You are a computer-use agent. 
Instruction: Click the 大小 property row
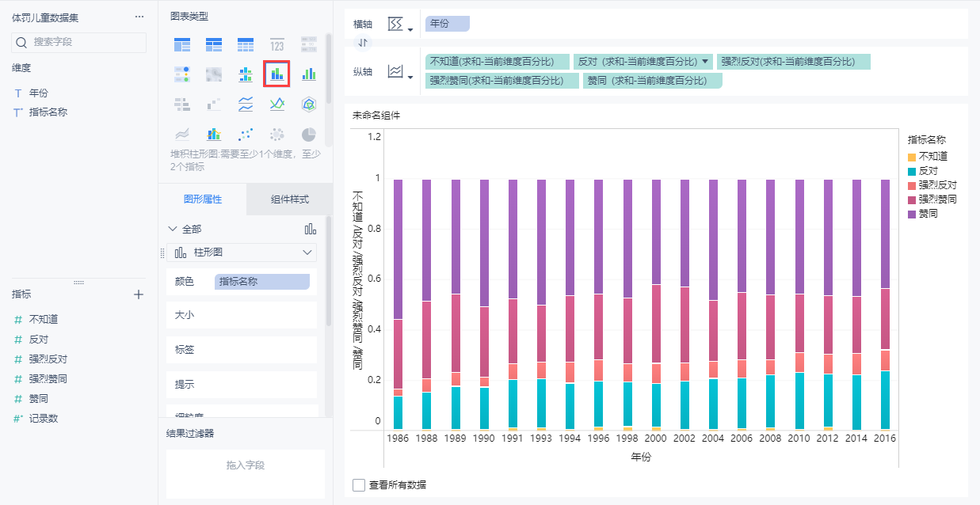(x=242, y=315)
